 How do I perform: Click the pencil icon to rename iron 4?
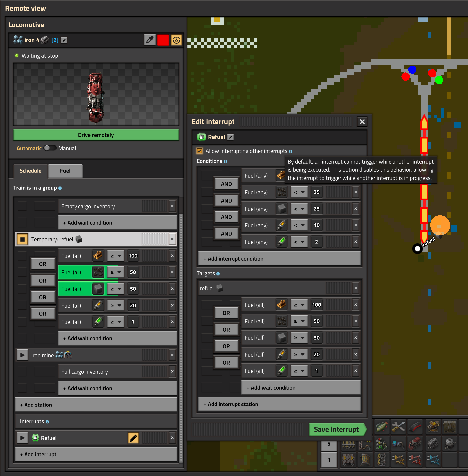click(64, 40)
